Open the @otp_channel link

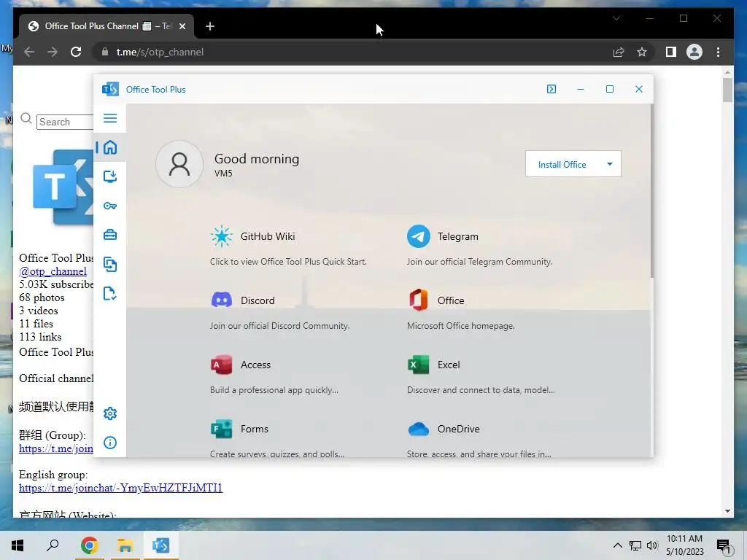[x=53, y=271]
